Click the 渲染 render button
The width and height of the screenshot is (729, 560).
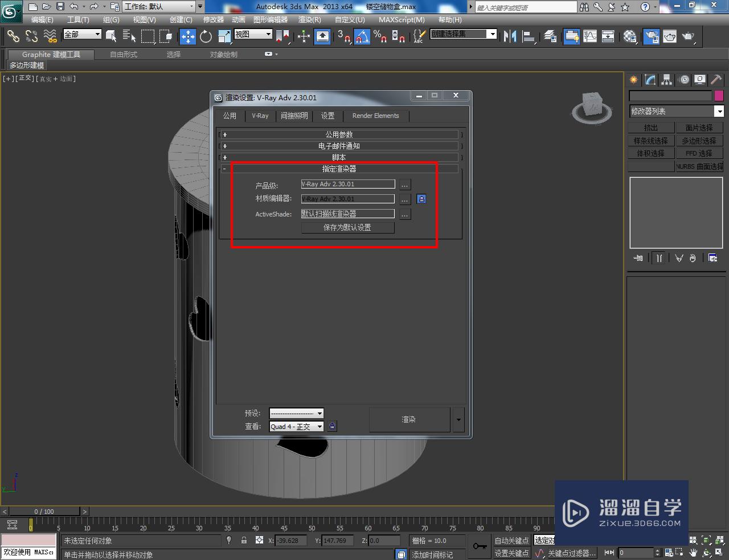[x=409, y=419]
